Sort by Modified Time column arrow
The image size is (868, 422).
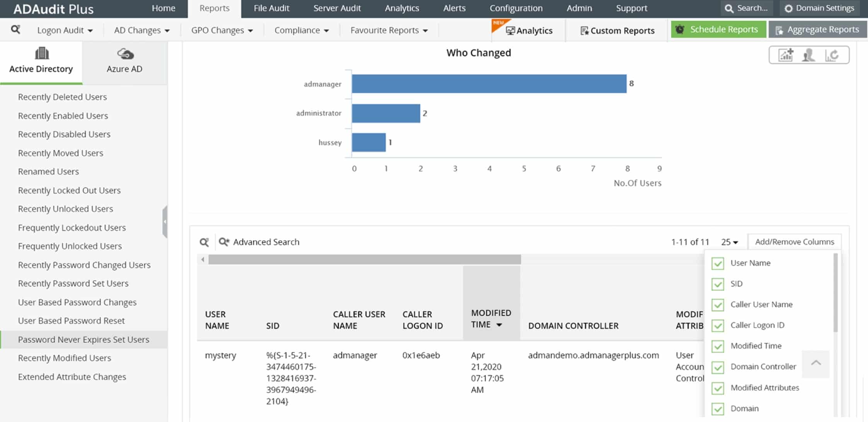[499, 325]
